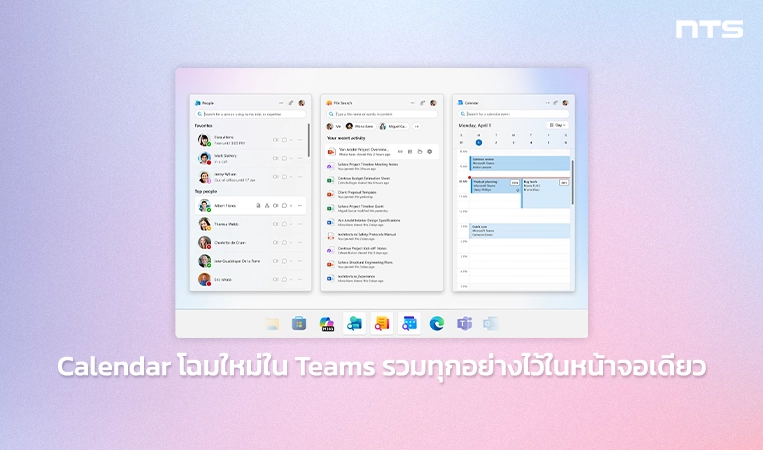Pin the Calendar window
763x450 pixels.
[555, 103]
